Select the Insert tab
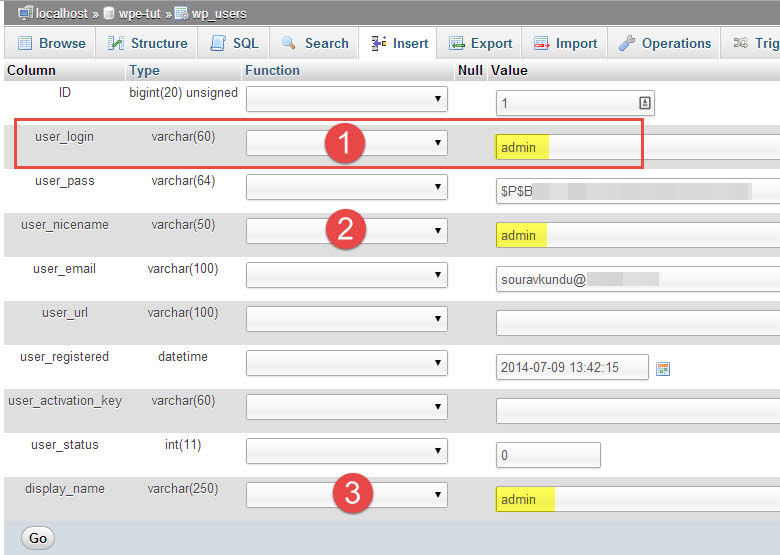Screen dimensions: 780x555 399,43
